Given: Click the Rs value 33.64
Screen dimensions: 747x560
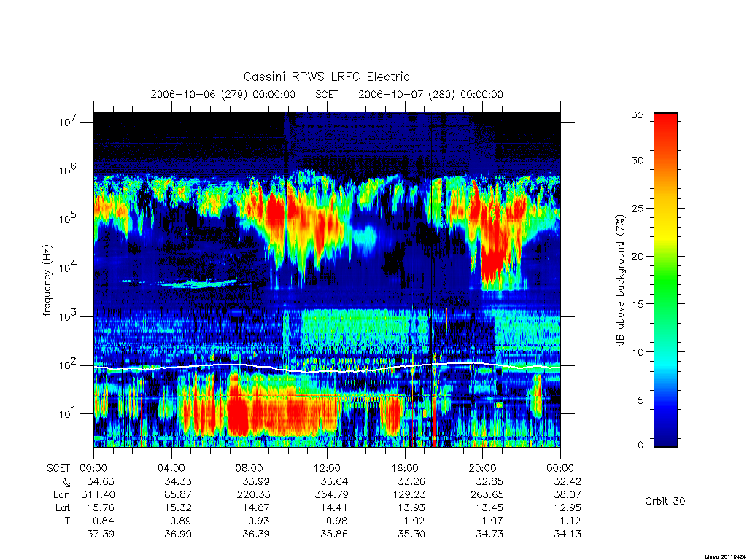Looking at the screenshot, I should (x=334, y=481).
